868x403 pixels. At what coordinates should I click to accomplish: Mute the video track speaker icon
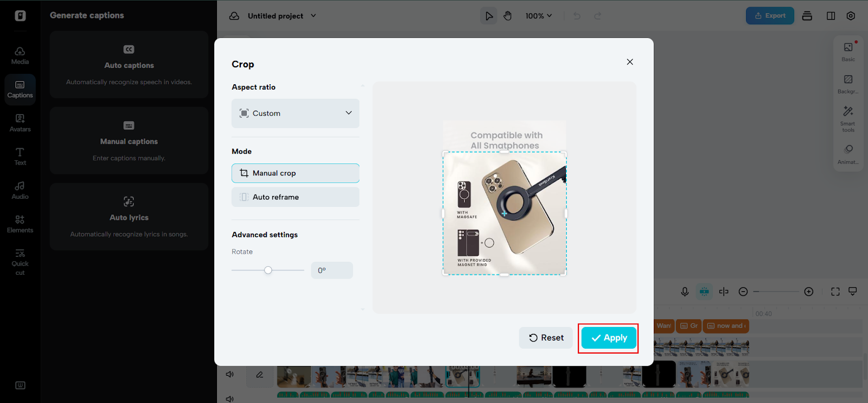[229, 374]
